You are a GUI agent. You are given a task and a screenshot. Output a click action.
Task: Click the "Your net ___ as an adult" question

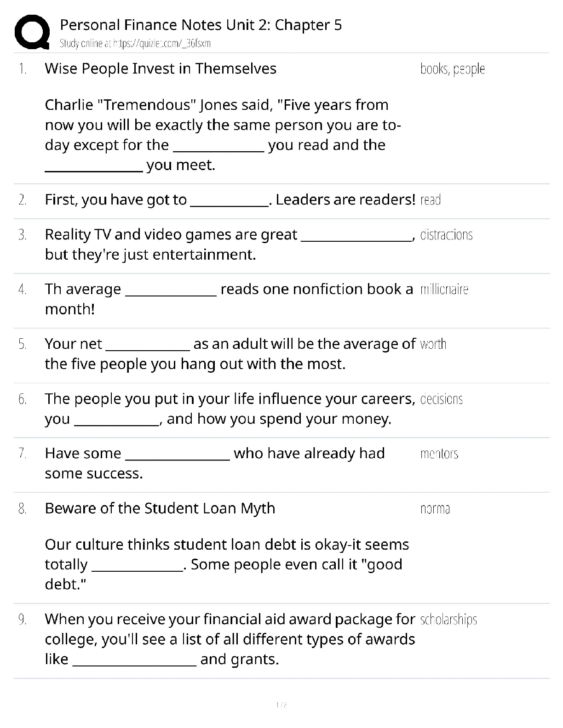pyautogui.click(x=230, y=353)
